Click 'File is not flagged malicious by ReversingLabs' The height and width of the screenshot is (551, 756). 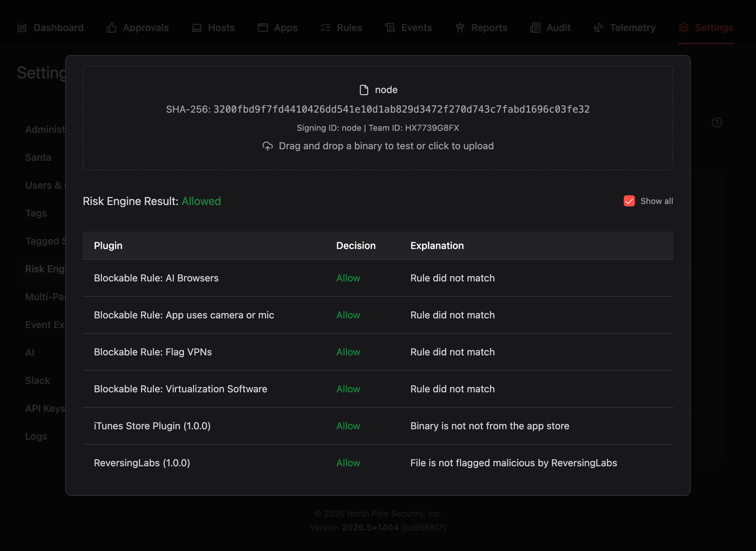pos(514,463)
